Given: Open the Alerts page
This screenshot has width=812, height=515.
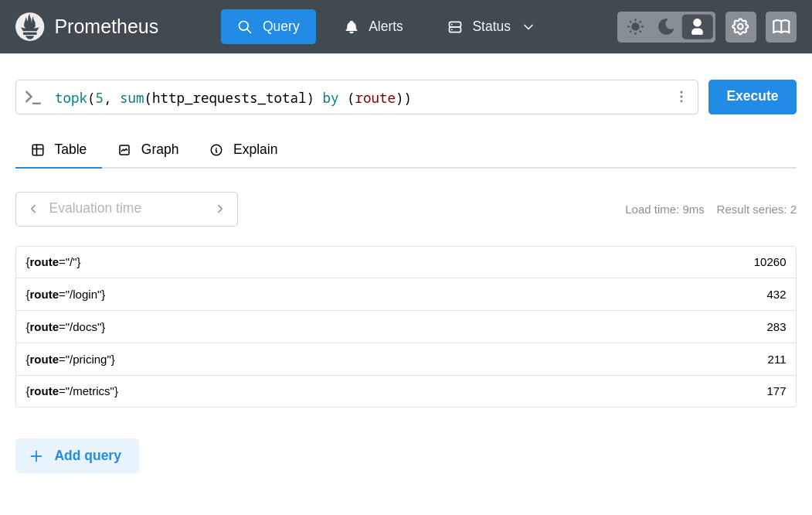Looking at the screenshot, I should pos(374,27).
